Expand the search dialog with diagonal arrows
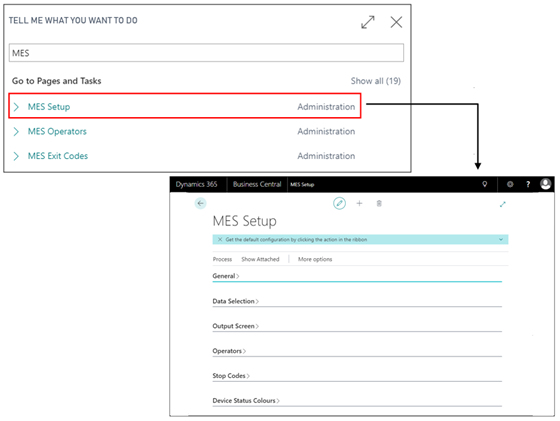The width and height of the screenshot is (560, 421). [x=368, y=22]
